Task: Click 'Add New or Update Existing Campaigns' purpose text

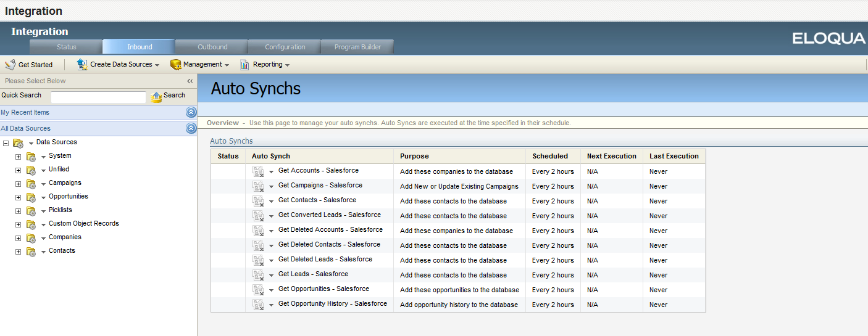Action: (x=459, y=186)
